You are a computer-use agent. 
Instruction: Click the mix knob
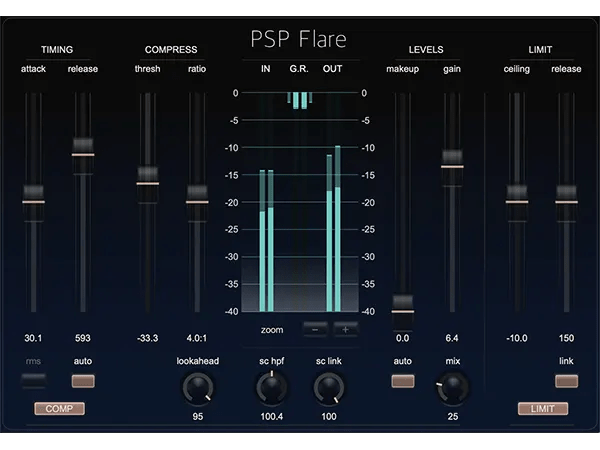(452, 388)
